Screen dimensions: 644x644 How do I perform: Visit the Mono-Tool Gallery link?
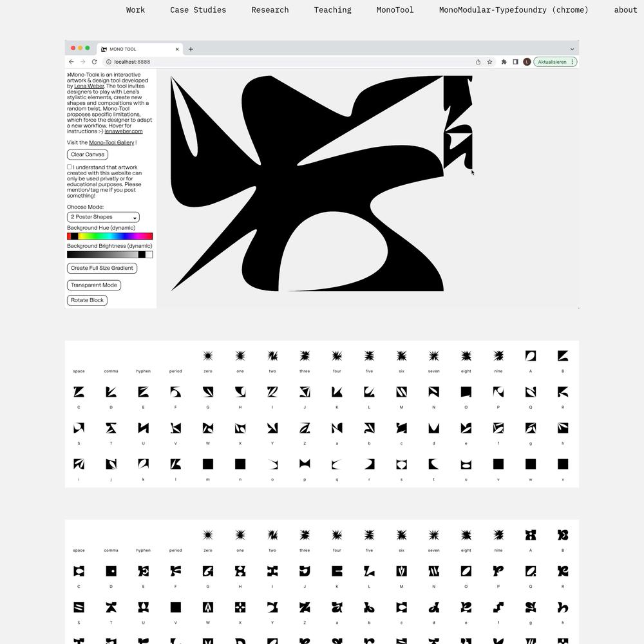pos(111,142)
